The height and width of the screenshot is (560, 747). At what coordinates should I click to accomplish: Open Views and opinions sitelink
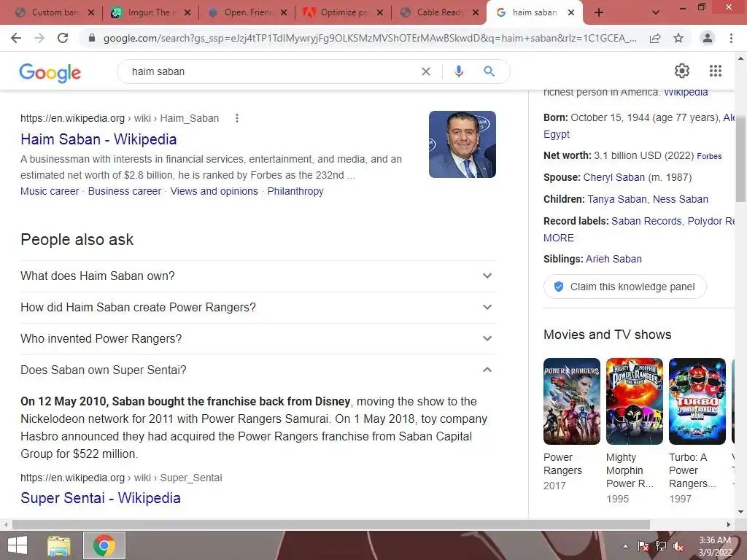tap(214, 191)
